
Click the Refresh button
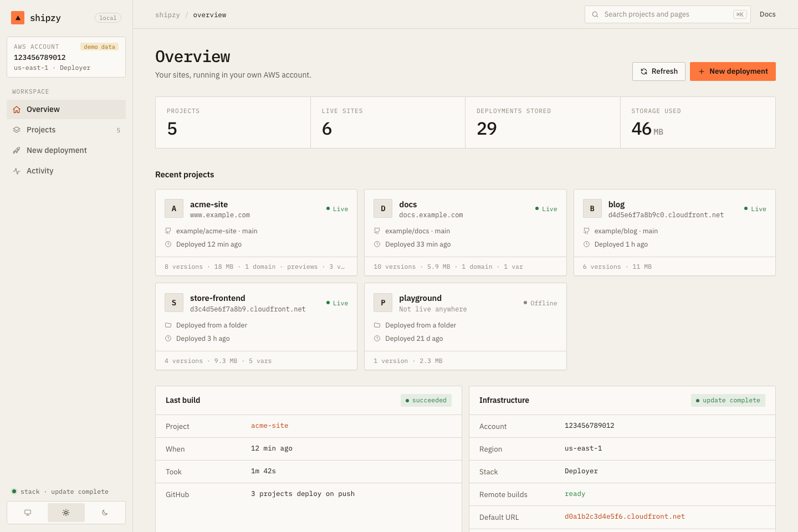659,71
